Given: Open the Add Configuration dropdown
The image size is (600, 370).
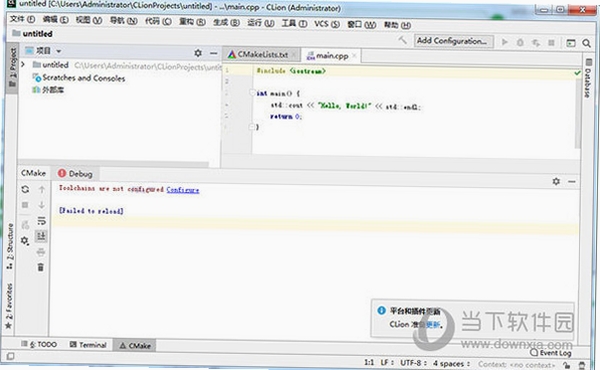Looking at the screenshot, I should pos(453,41).
